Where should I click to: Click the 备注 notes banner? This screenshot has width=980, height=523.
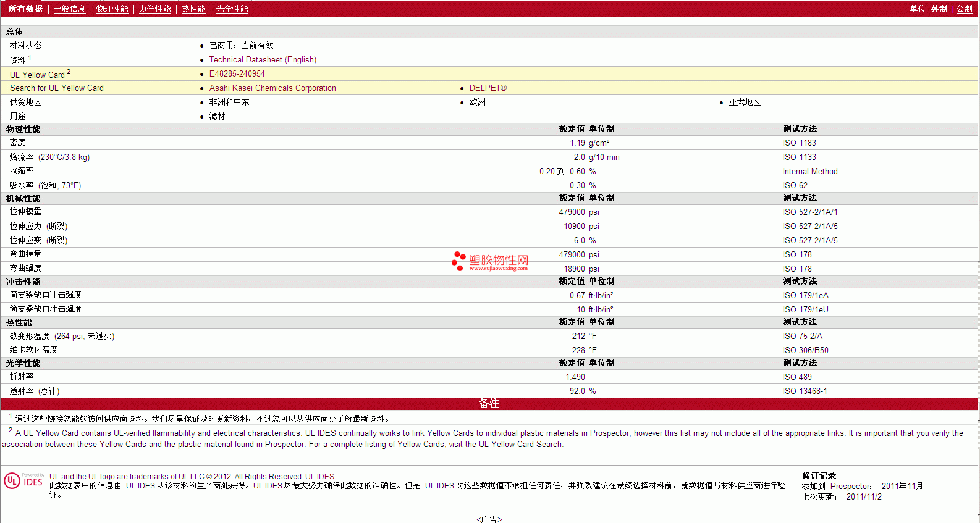[x=489, y=403]
